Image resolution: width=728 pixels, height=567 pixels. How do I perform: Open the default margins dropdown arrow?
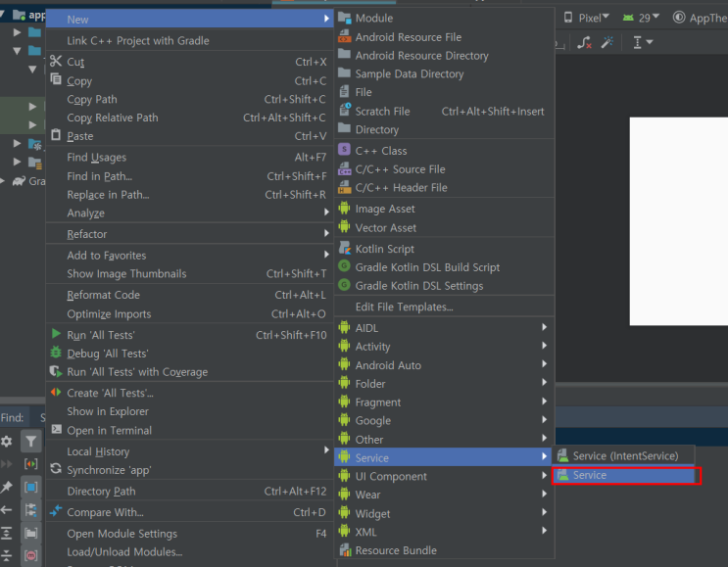(650, 42)
